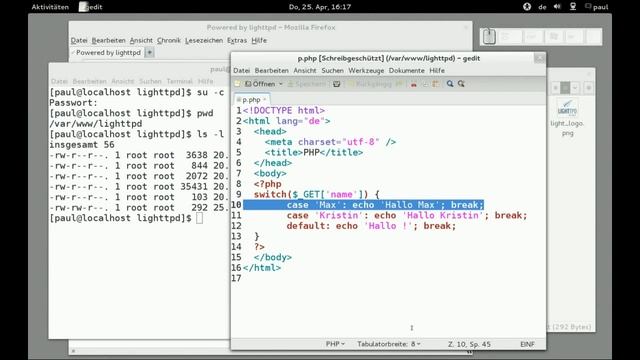Open the Werkzeuge menu in gedit
This screenshot has height=360, width=640.
point(366,71)
